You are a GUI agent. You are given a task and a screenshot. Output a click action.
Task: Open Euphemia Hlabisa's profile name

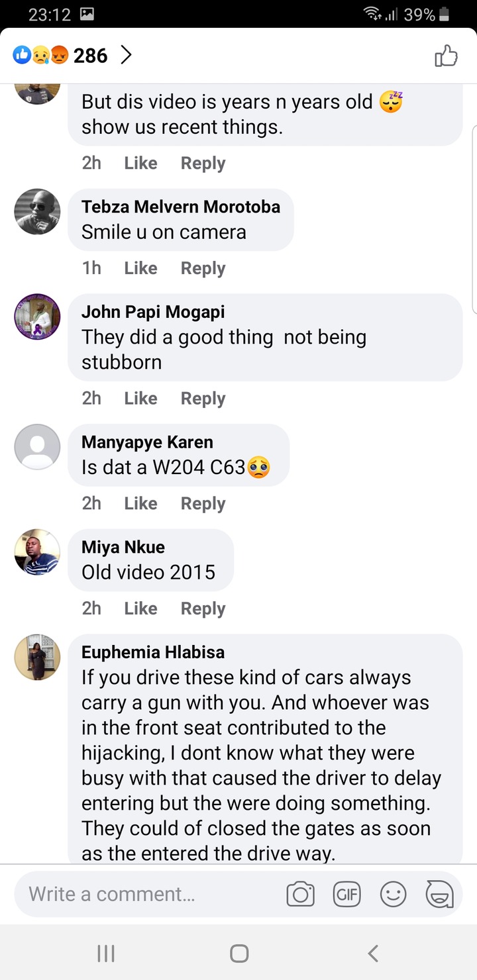click(153, 652)
